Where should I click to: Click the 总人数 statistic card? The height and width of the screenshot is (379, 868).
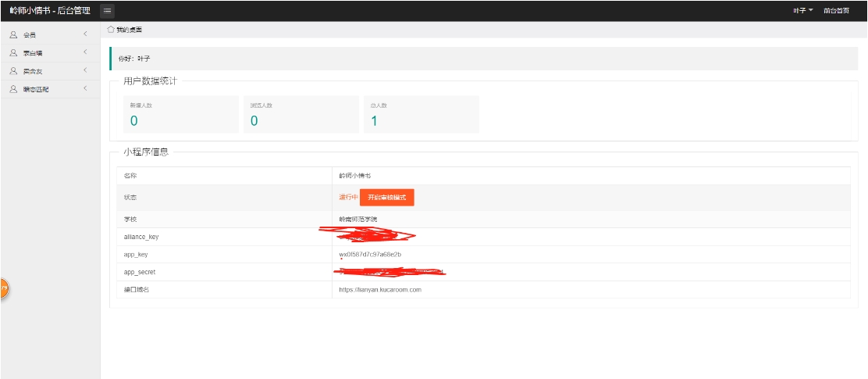pyautogui.click(x=422, y=115)
